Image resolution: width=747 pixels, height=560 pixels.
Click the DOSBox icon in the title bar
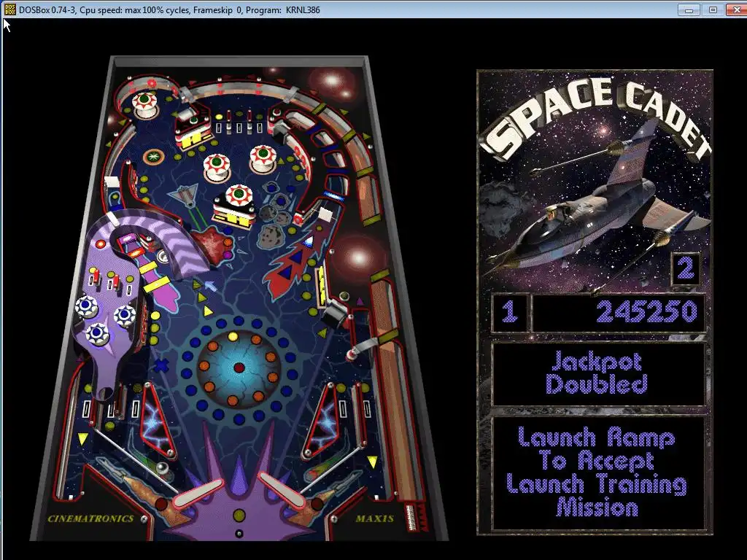[x=10, y=9]
